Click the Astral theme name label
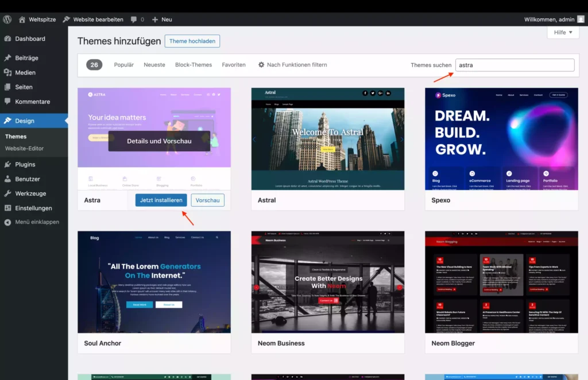The image size is (588, 380). [266, 200]
